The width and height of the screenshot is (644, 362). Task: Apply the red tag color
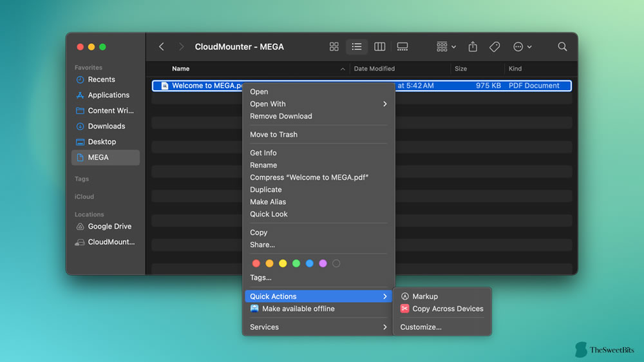click(256, 263)
